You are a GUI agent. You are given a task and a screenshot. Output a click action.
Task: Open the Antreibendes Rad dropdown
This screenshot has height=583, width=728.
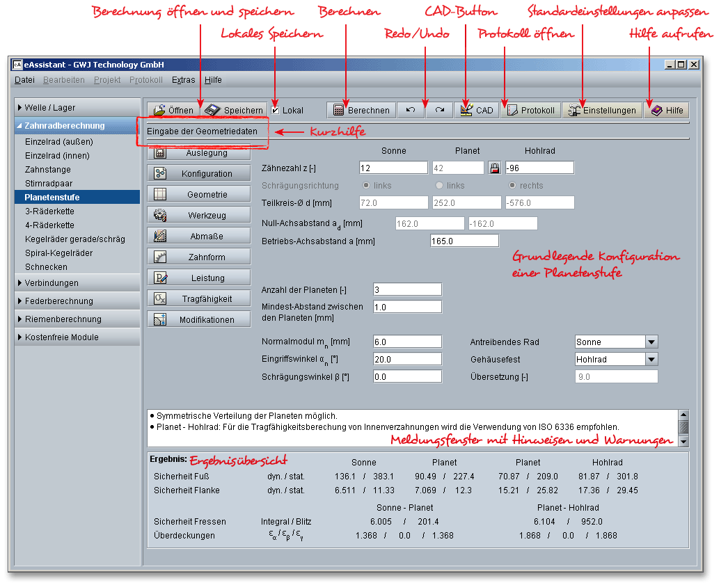[651, 342]
